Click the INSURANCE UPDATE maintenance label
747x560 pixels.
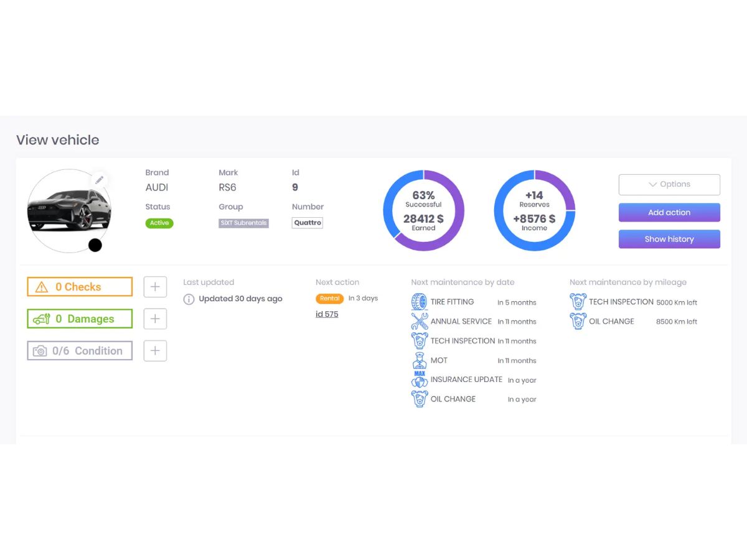point(466,380)
